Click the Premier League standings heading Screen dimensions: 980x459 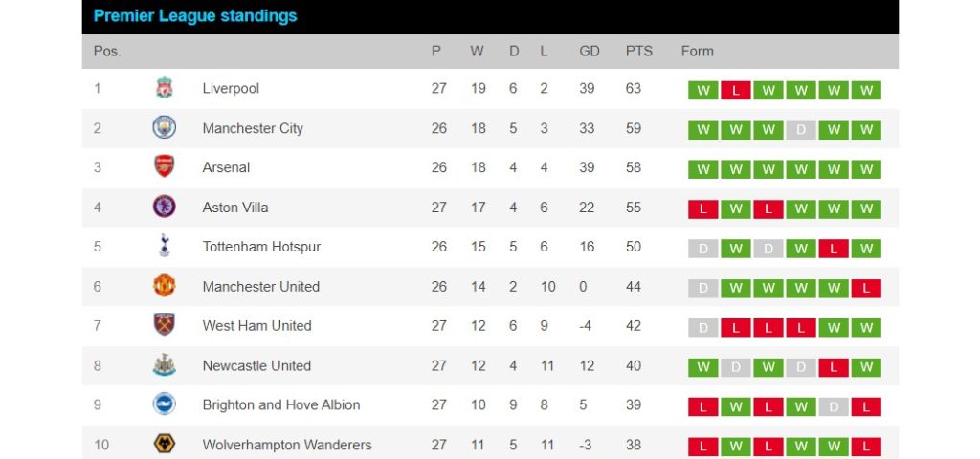[x=195, y=16]
